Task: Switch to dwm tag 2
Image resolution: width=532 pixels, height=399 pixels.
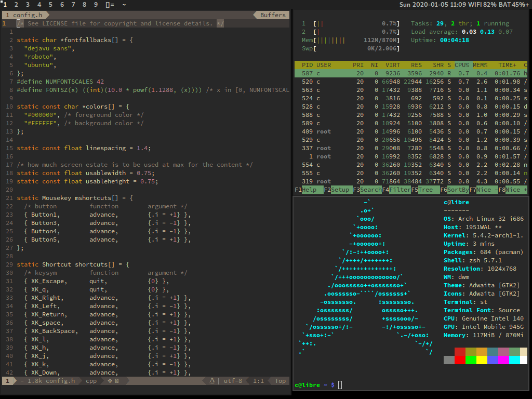Action: point(16,4)
